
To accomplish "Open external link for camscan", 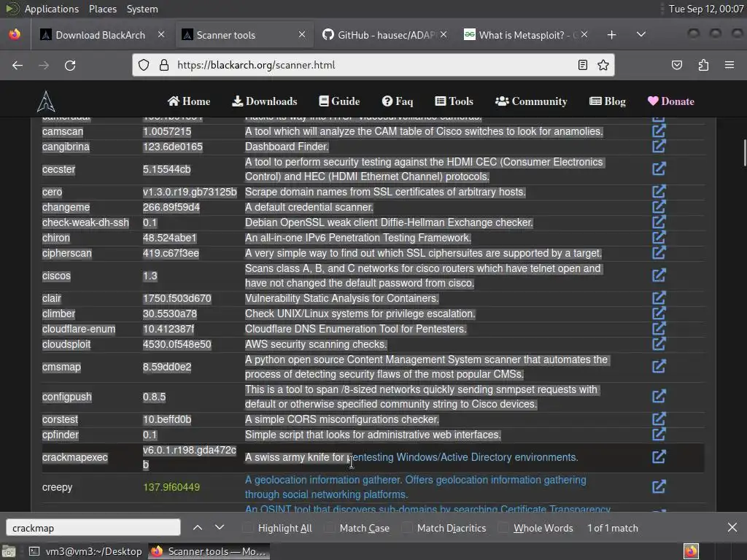I will (659, 131).
